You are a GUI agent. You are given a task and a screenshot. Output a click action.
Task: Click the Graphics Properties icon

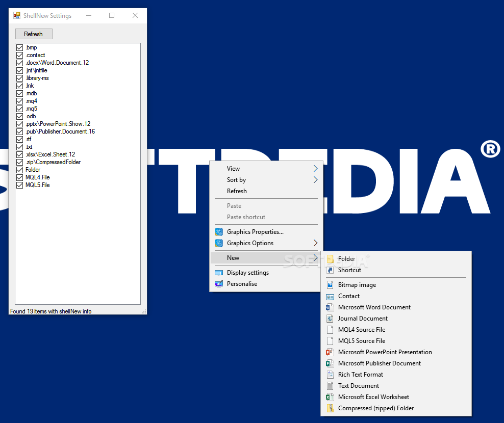[219, 232]
